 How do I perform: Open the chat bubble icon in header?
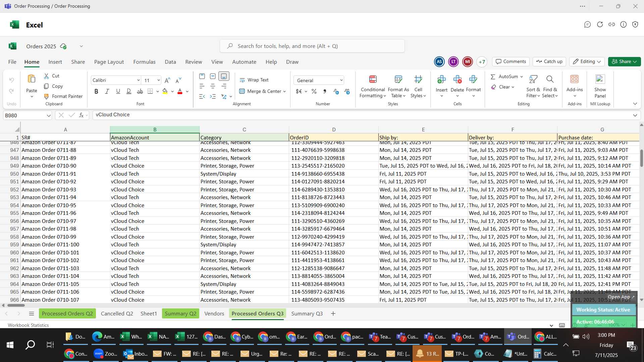pyautogui.click(x=587, y=24)
